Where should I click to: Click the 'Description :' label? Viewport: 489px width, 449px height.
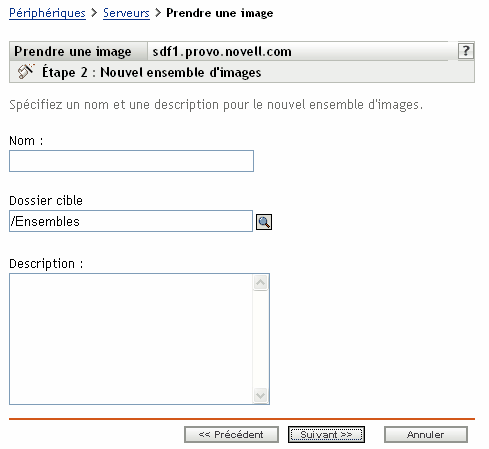[x=46, y=264]
